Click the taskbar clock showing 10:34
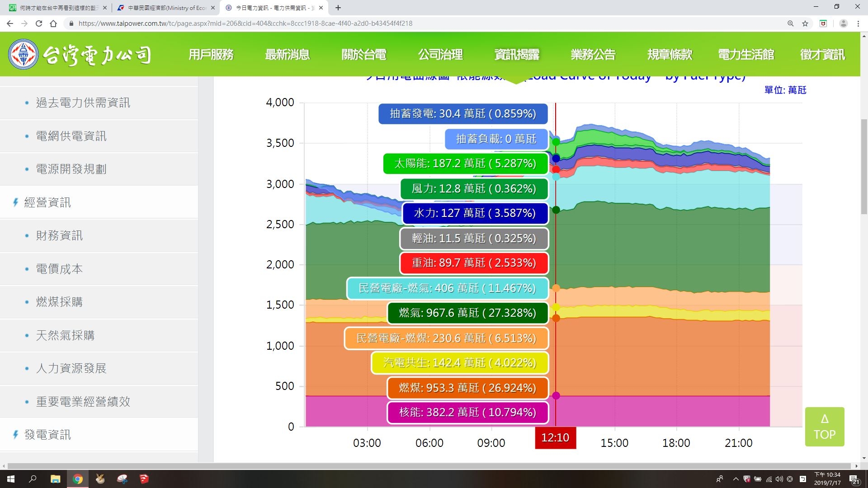The height and width of the screenshot is (488, 868). [827, 479]
